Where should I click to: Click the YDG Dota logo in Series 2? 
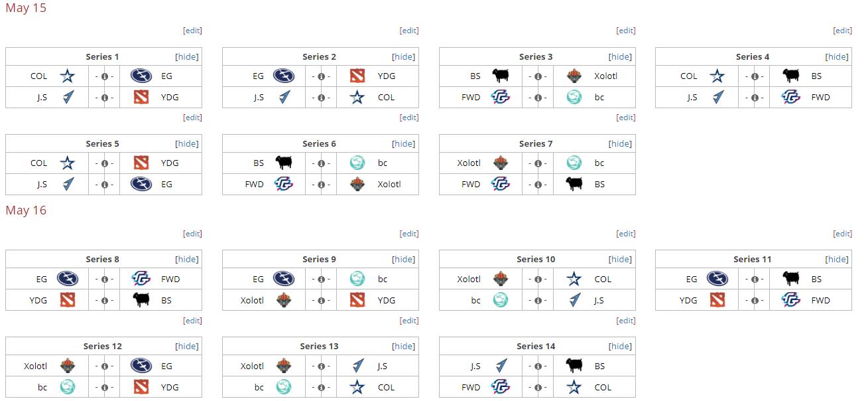click(357, 76)
